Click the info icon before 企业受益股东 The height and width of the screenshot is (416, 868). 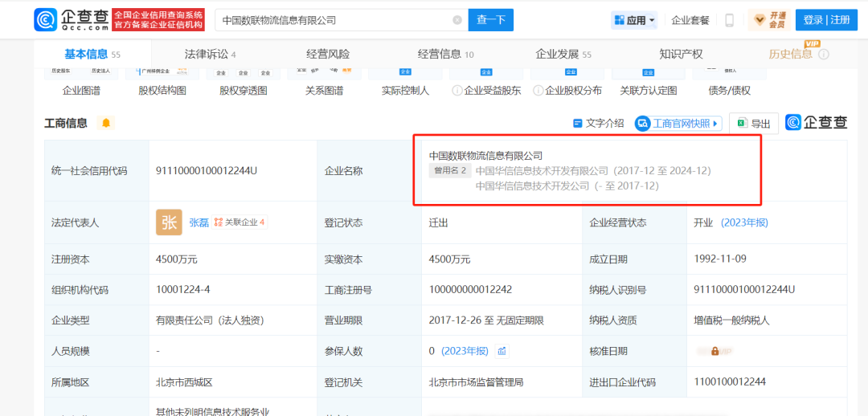click(x=457, y=91)
